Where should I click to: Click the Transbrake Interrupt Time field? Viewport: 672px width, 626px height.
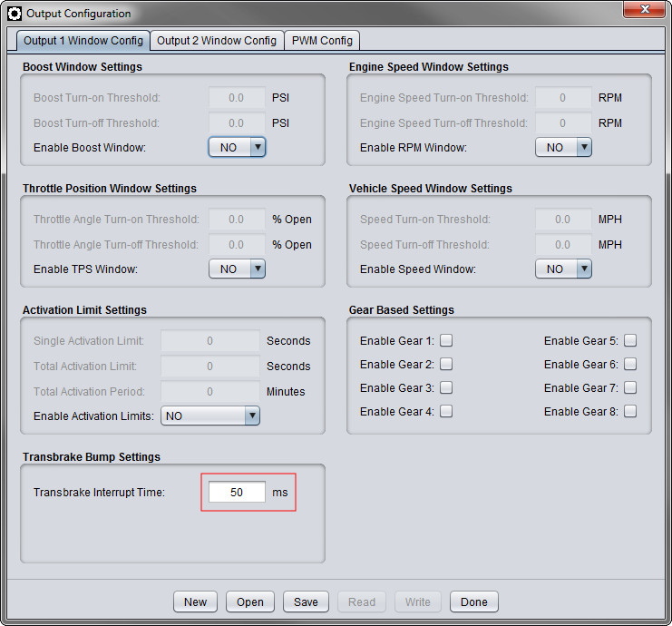tap(237, 492)
